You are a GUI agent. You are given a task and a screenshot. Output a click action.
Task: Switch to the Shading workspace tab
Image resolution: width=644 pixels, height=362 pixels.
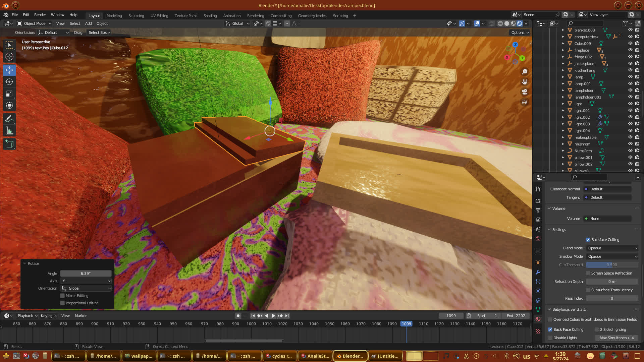coord(210,16)
